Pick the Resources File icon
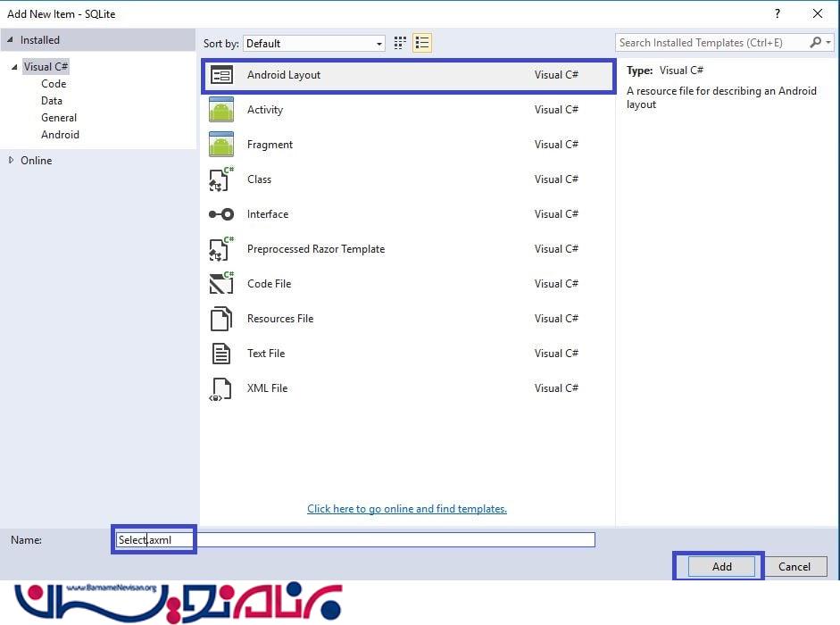 [x=221, y=319]
